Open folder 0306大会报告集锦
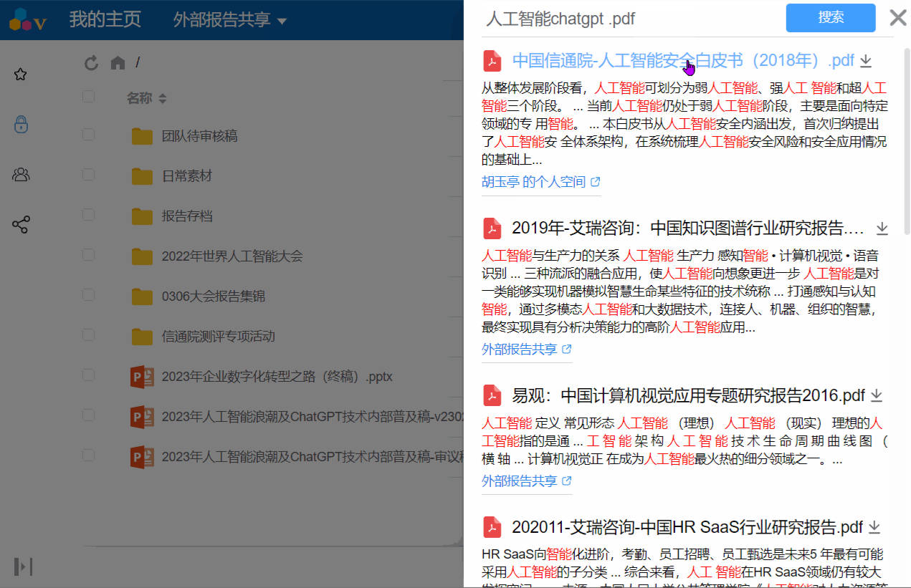This screenshot has height=588, width=911. [214, 297]
